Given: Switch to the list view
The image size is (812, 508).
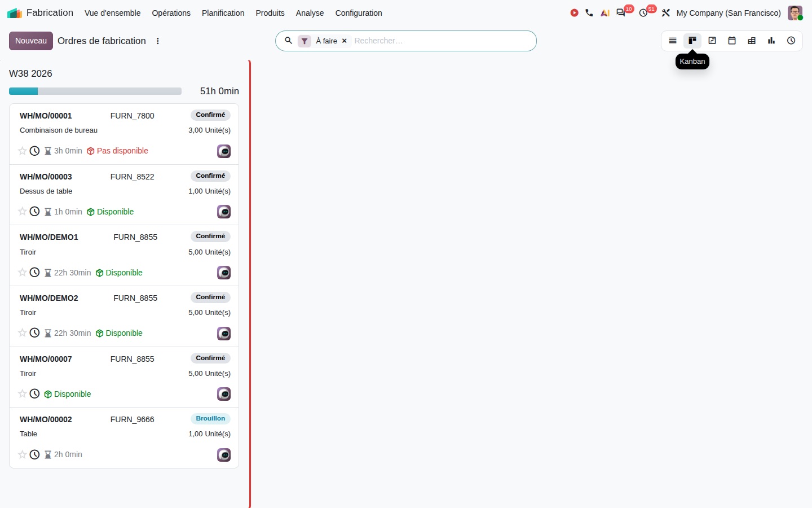Looking at the screenshot, I should click(673, 41).
